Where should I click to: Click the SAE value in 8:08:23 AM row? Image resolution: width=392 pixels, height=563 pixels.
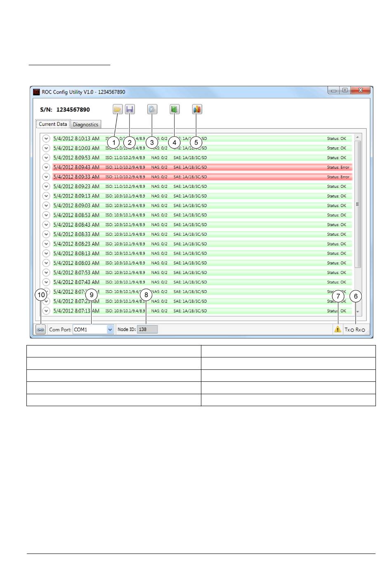(x=190, y=244)
